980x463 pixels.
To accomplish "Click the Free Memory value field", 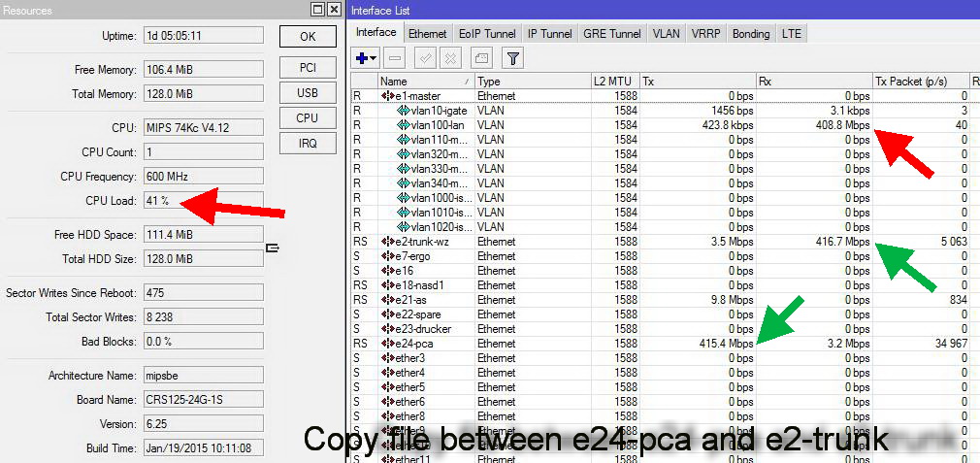I will [203, 69].
